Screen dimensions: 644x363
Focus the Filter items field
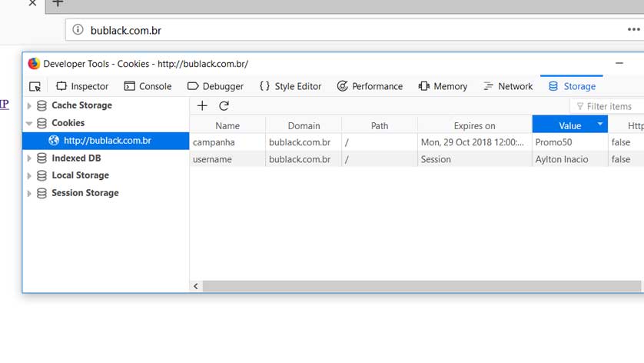click(x=607, y=106)
